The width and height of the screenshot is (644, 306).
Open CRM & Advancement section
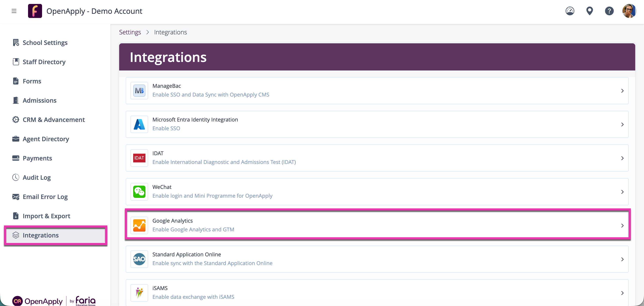coord(54,120)
